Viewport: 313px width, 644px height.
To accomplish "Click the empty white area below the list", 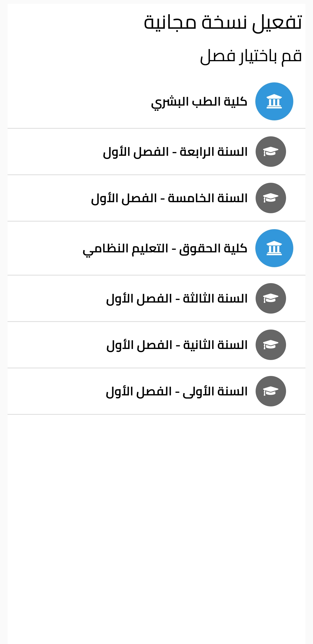I will [156, 522].
